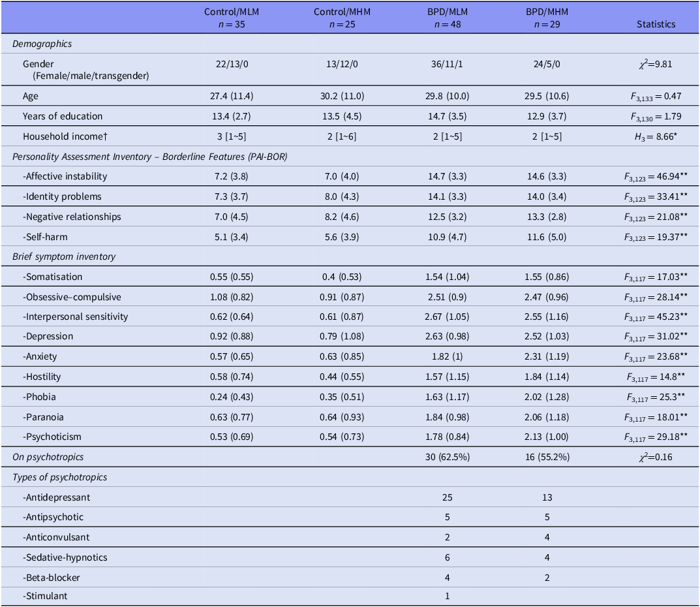Image resolution: width=700 pixels, height=607 pixels.
Task: Click the Stimulant row label
Action: pos(45,596)
